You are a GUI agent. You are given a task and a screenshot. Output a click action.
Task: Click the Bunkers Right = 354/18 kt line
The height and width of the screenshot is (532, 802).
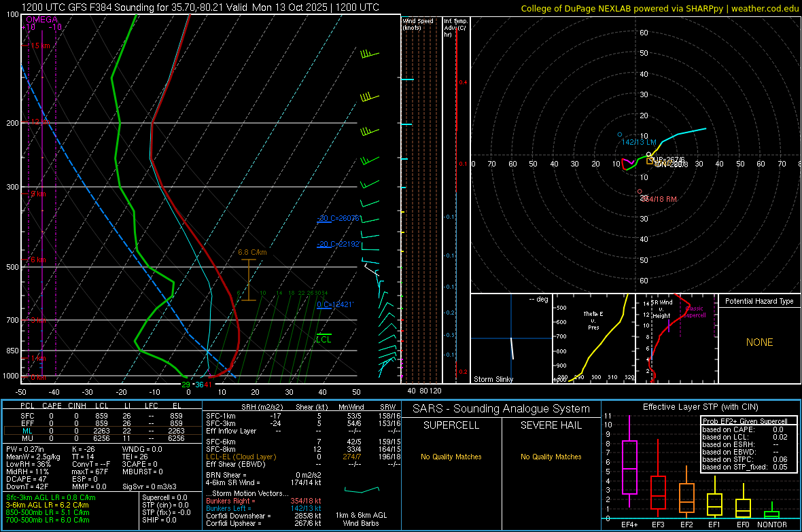coord(264,501)
